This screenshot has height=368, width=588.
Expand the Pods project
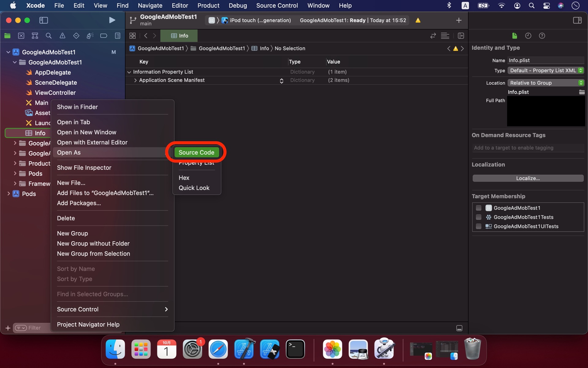click(x=8, y=194)
